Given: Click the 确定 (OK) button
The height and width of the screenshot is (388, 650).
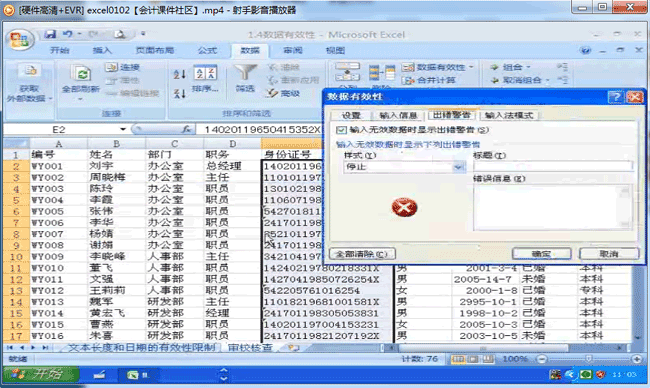Looking at the screenshot, I should click(x=541, y=254).
